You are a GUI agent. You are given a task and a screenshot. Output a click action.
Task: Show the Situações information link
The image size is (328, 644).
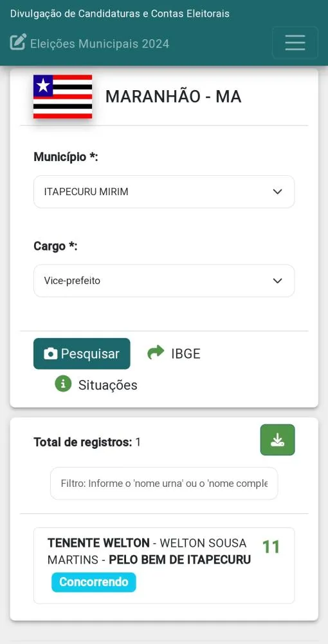(x=108, y=385)
